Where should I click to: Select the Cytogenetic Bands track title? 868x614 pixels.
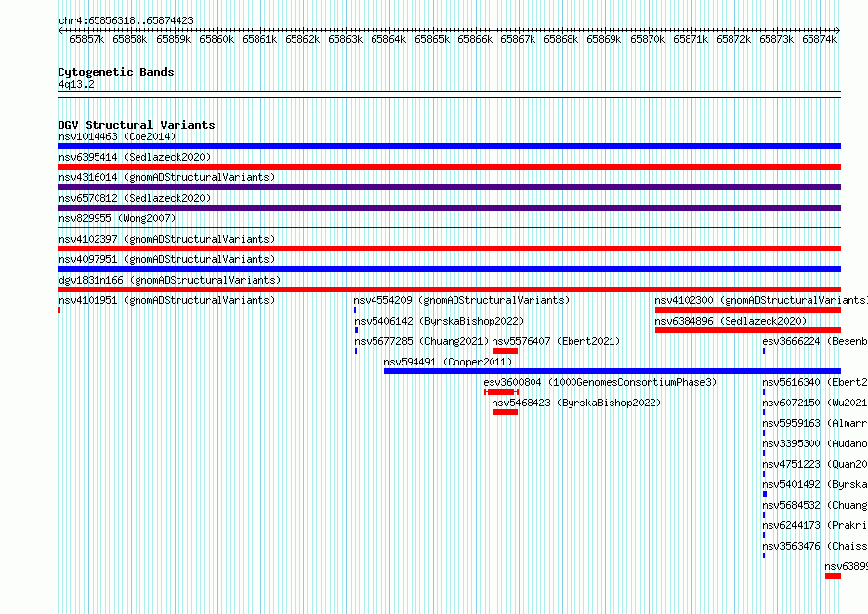pyautogui.click(x=116, y=72)
